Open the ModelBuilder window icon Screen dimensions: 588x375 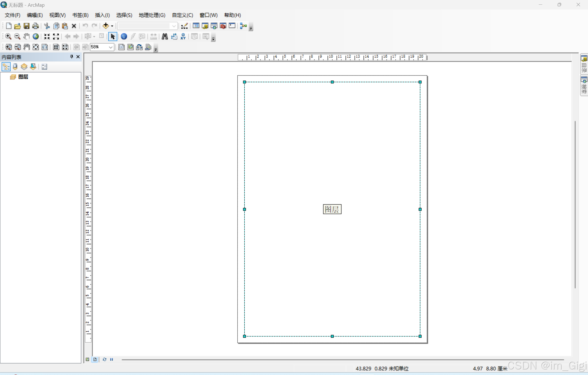point(243,26)
